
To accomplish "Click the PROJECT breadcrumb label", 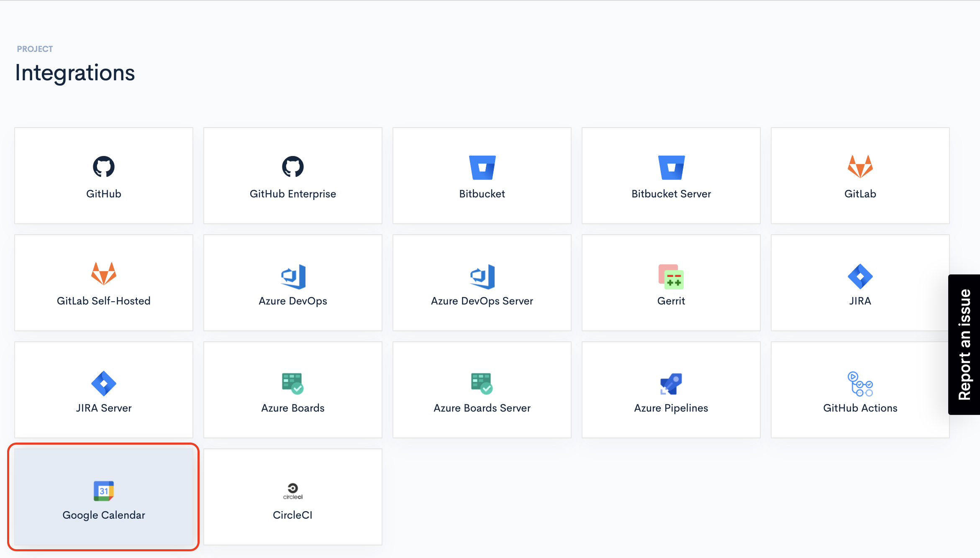I will click(x=35, y=49).
